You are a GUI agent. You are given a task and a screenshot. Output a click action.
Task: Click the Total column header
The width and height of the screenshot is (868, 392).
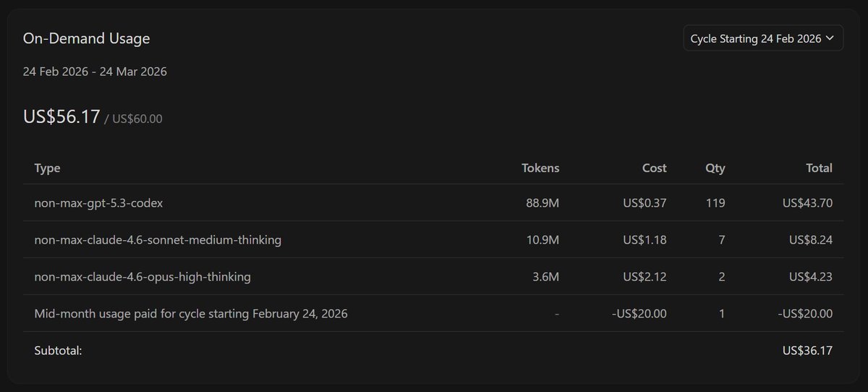coord(819,168)
